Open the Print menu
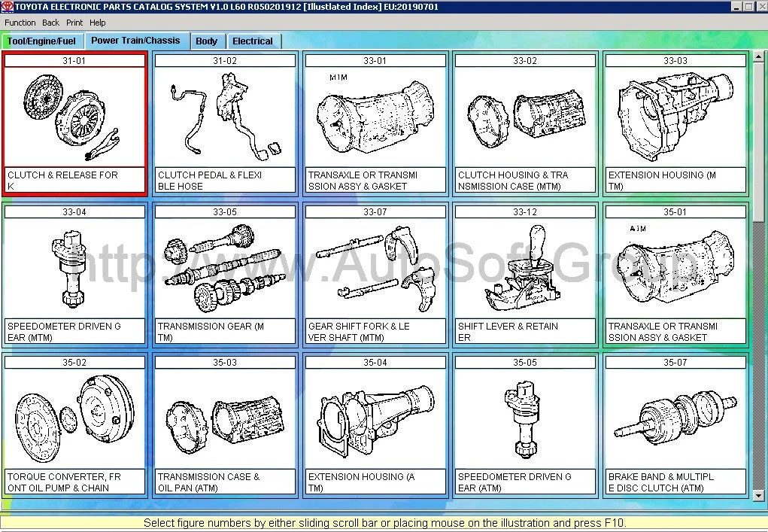The width and height of the screenshot is (768, 532). point(74,23)
